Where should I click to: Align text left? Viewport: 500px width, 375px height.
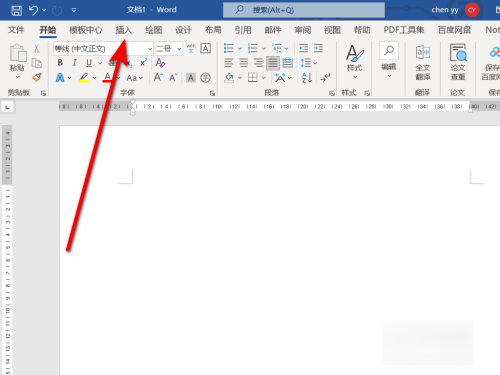point(229,63)
